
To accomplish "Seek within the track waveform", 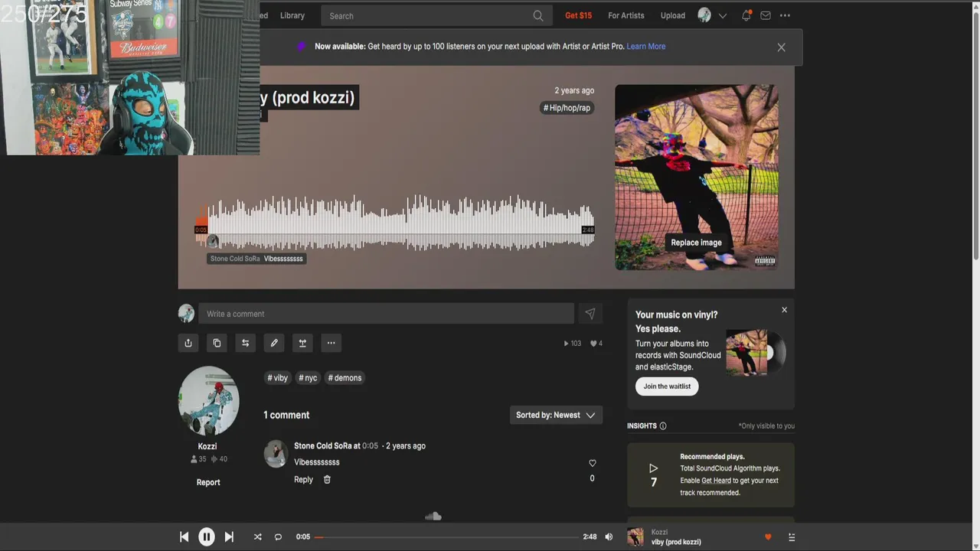I will pyautogui.click(x=394, y=223).
